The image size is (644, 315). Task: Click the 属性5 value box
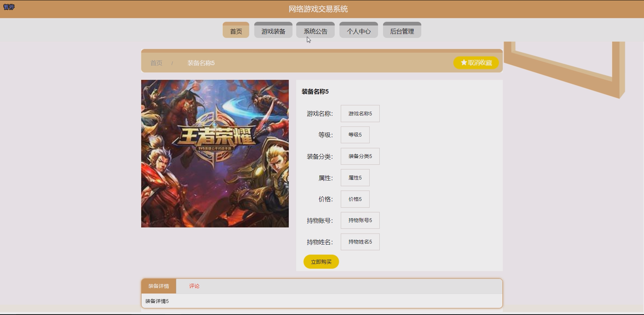point(355,178)
